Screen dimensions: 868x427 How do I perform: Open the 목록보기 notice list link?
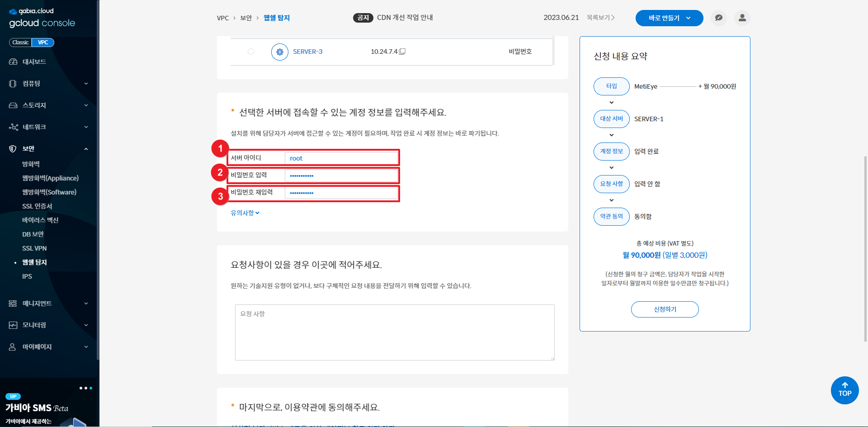[x=600, y=18]
